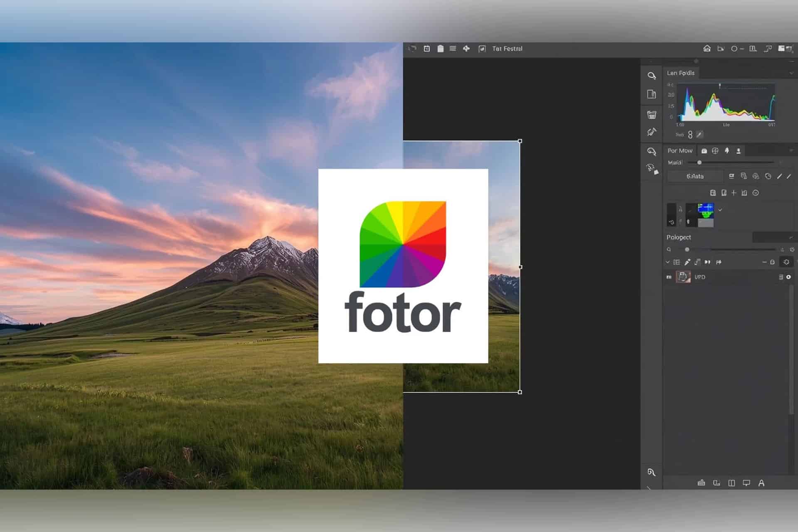Select the basket-shaped tool in side strip

point(651,114)
